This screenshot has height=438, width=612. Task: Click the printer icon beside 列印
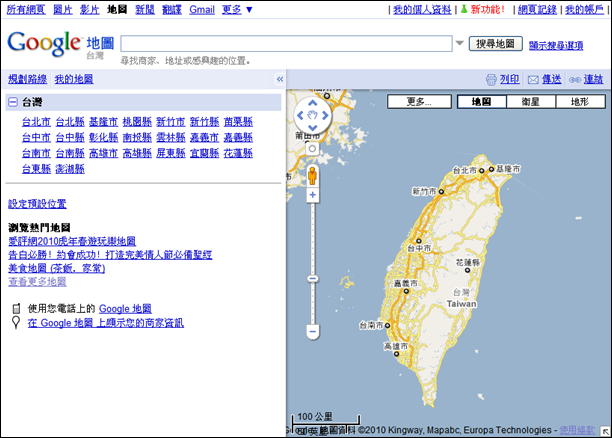pos(491,80)
